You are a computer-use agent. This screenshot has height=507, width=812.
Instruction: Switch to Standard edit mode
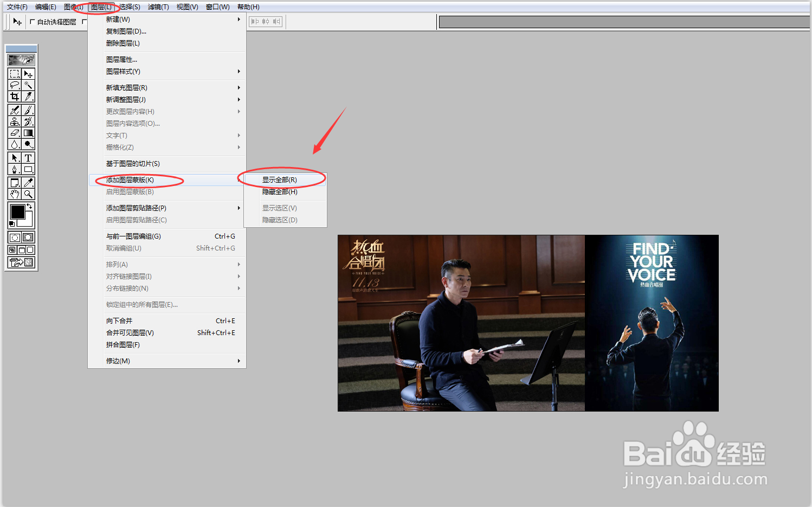pos(15,238)
